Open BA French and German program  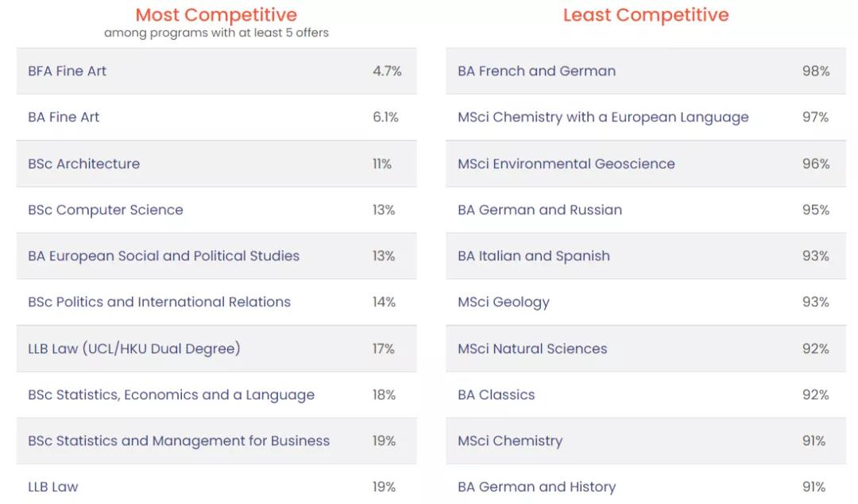point(536,71)
